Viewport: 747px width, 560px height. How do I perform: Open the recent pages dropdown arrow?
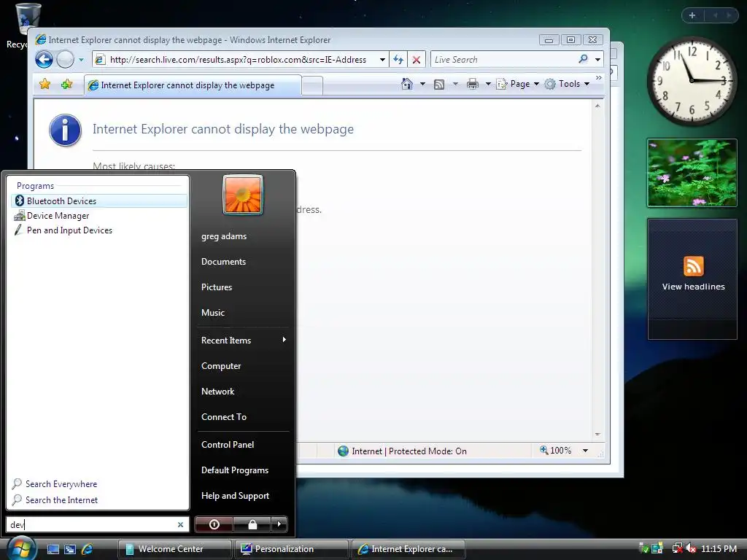pyautogui.click(x=81, y=60)
